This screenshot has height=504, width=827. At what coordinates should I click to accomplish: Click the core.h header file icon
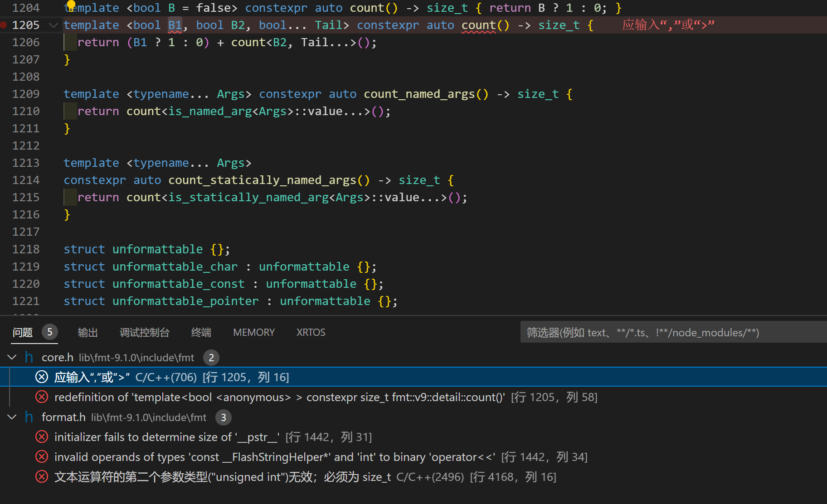29,357
